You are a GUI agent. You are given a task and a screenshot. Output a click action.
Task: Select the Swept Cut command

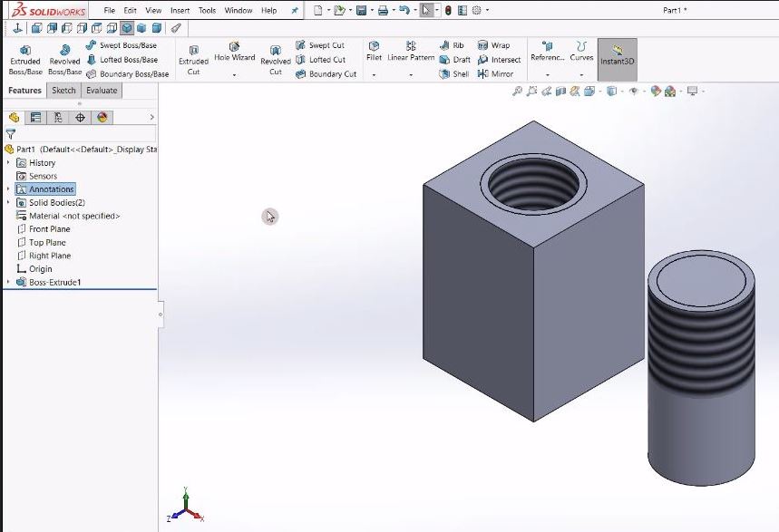[x=320, y=45]
